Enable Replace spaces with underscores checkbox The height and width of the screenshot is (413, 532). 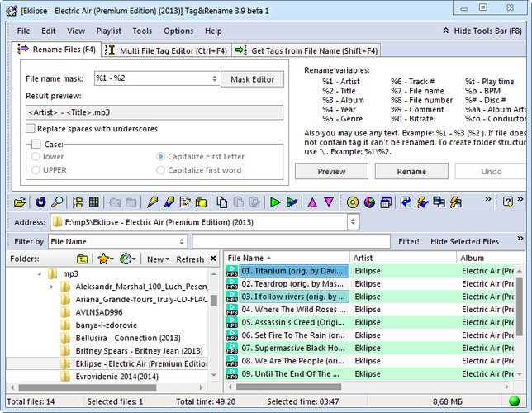point(31,129)
